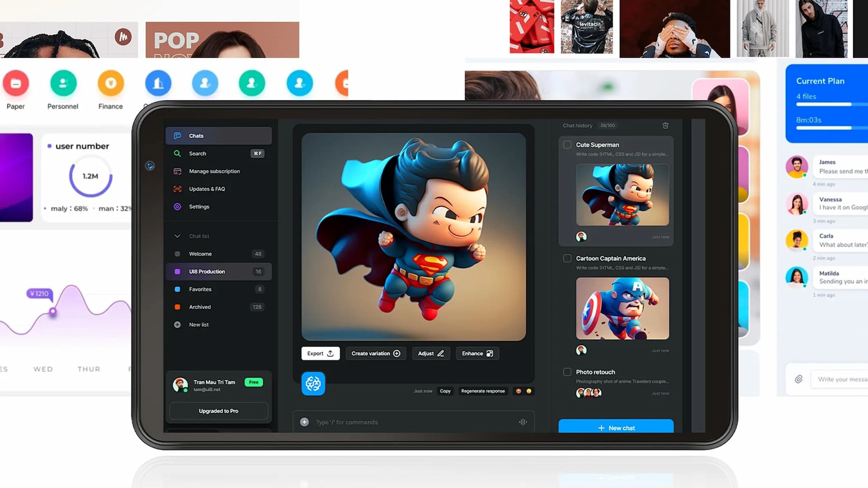The image size is (868, 488).
Task: Collapse the Chat list section
Action: pyautogui.click(x=177, y=236)
